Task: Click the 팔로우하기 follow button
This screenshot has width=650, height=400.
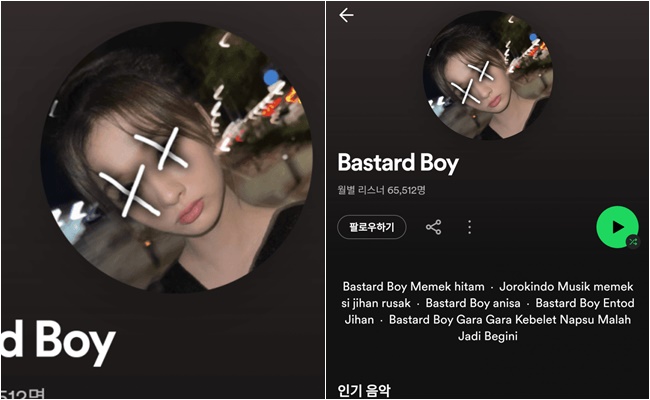Action: click(372, 227)
